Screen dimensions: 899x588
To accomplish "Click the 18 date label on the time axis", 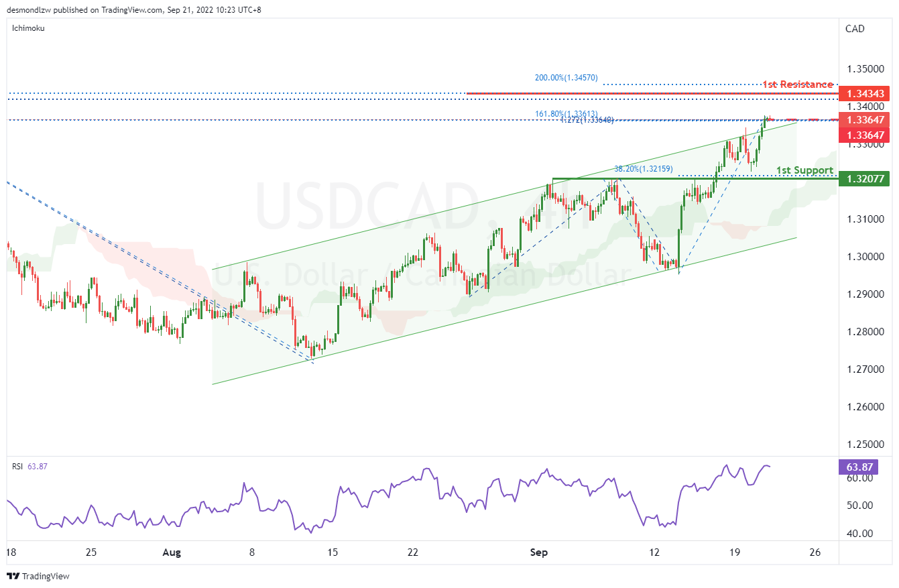I will (11, 552).
